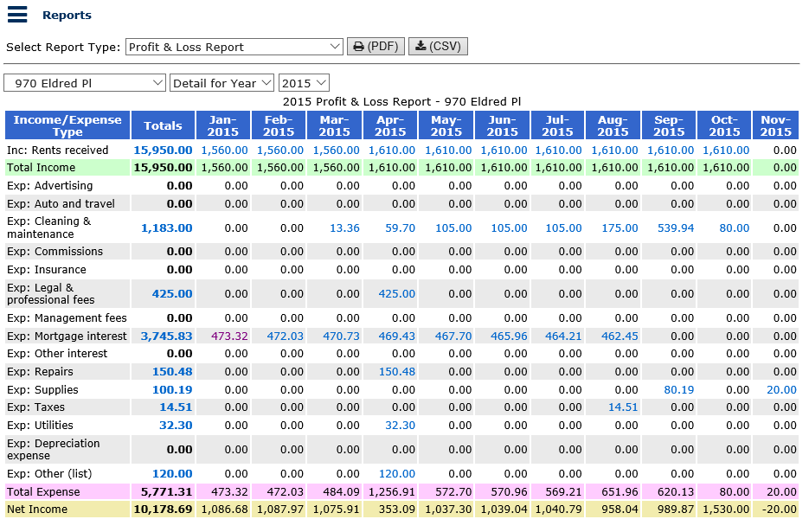Expand the 970 Eldred Pl property dropdown
The image size is (809, 532).
(85, 83)
